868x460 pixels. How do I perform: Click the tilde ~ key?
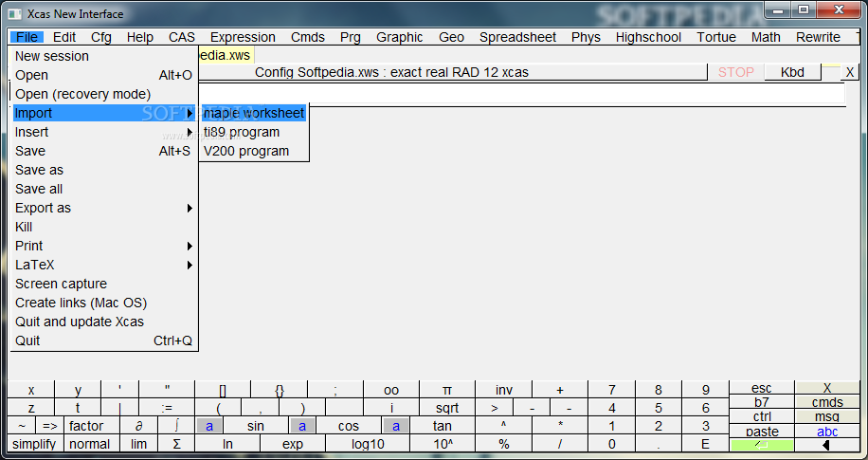(x=22, y=426)
